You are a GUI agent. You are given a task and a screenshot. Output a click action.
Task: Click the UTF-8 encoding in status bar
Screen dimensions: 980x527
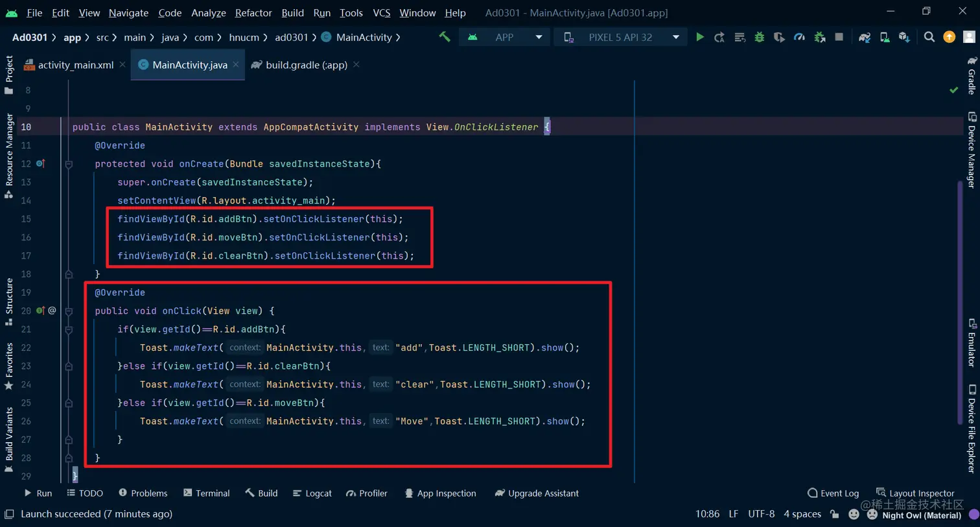pyautogui.click(x=762, y=514)
